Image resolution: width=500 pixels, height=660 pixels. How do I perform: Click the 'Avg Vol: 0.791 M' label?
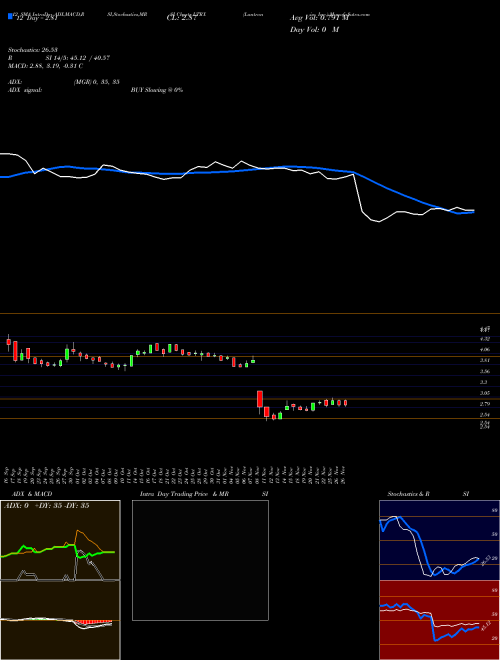pyautogui.click(x=319, y=18)
